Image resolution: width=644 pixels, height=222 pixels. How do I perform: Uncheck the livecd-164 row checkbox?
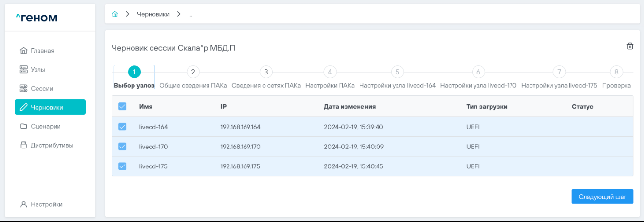click(x=122, y=127)
